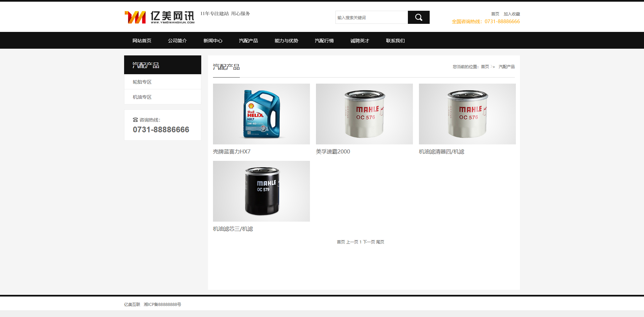Click the 11年专注建站 用心服务 slogan
644x317 pixels.
[225, 14]
